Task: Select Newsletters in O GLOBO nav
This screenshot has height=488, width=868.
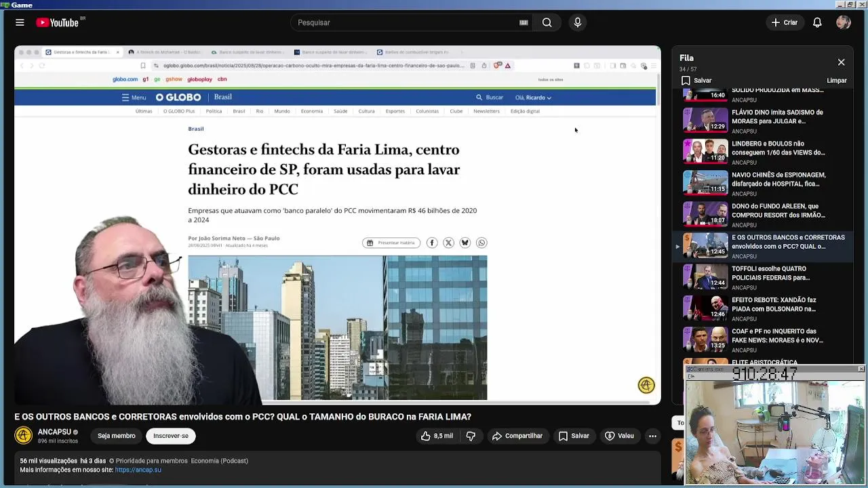Action: click(486, 111)
